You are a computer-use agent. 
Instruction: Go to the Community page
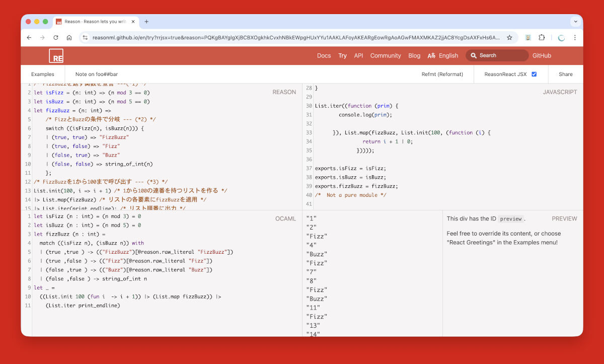386,56
